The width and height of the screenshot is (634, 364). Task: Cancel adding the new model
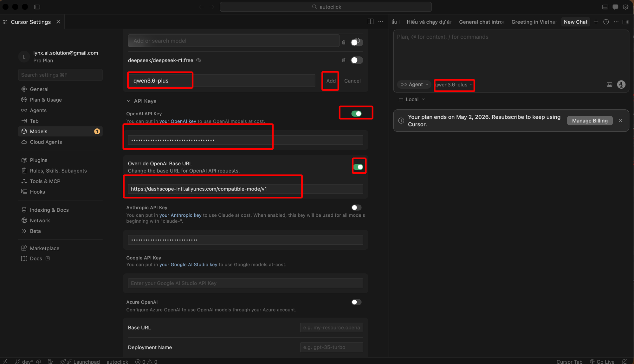(352, 81)
